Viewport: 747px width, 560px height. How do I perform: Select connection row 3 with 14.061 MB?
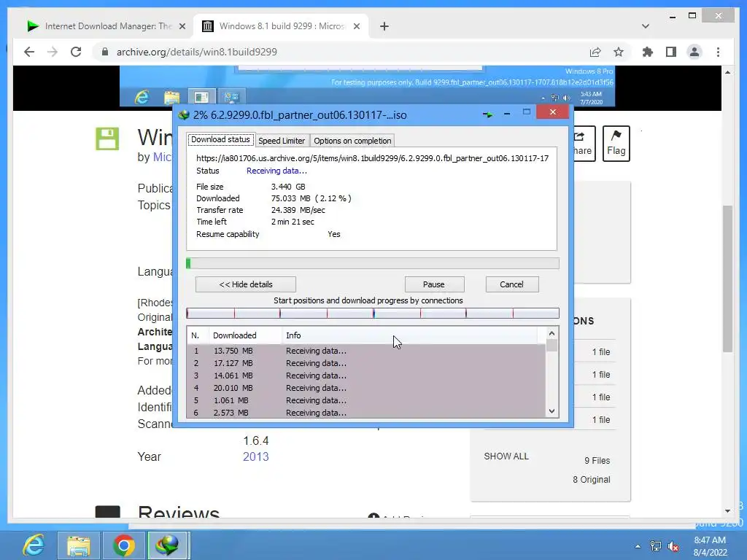366,376
